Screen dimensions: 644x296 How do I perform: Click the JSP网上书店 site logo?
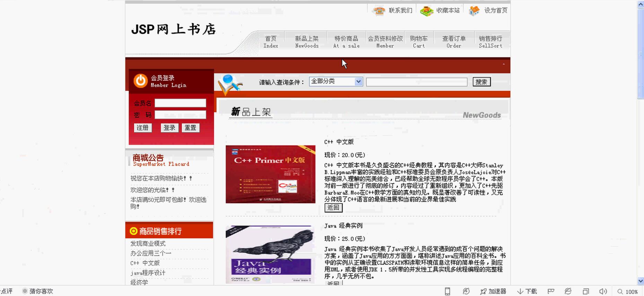[173, 29]
